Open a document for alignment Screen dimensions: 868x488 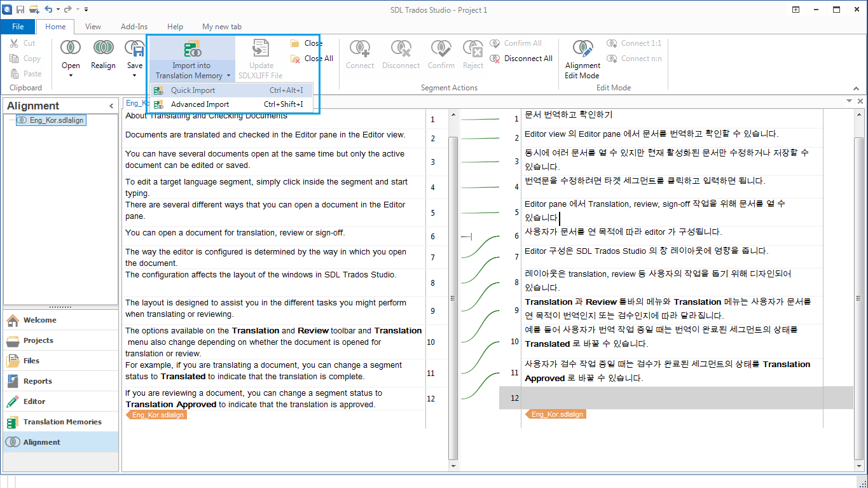tap(70, 47)
